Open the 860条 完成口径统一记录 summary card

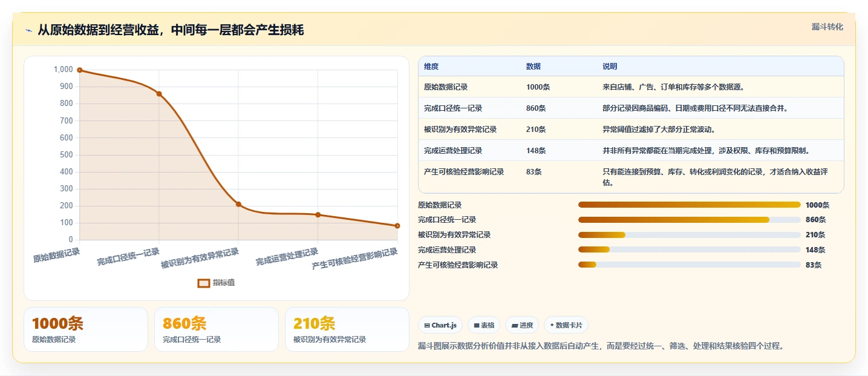coord(217,329)
